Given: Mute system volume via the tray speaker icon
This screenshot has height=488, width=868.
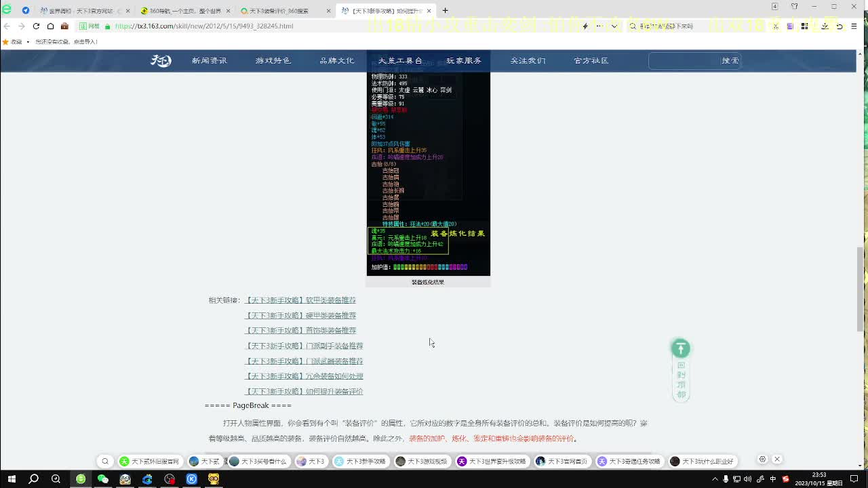Looking at the screenshot, I should (x=747, y=479).
